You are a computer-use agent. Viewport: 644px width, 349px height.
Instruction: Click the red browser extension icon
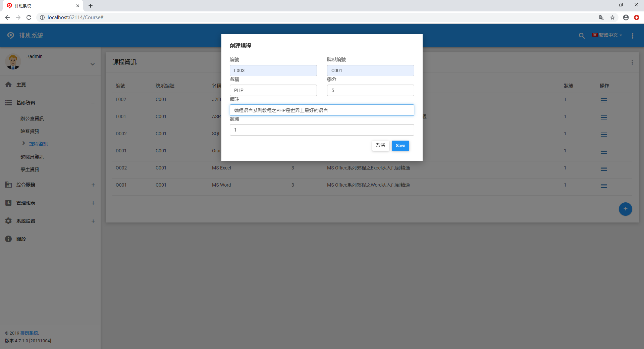pyautogui.click(x=637, y=17)
